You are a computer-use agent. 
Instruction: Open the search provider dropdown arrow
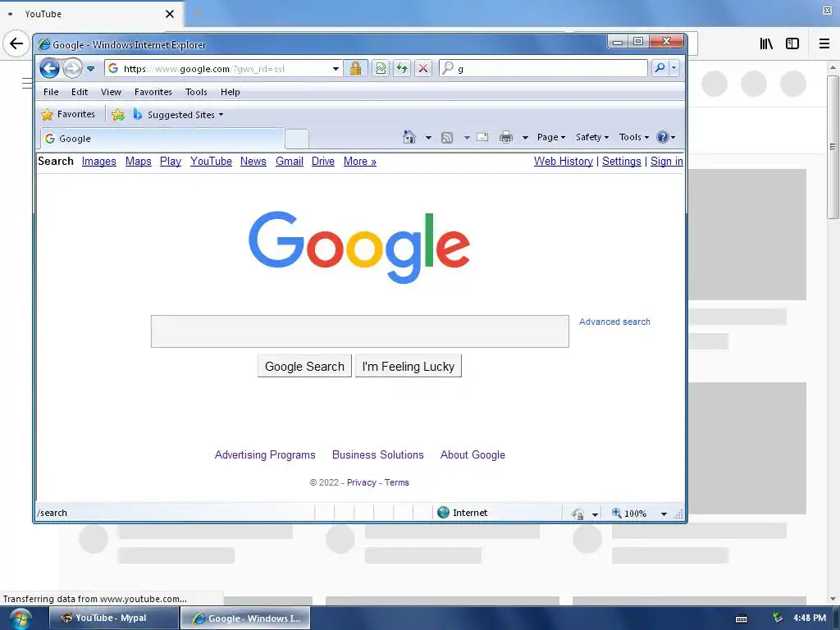pyautogui.click(x=674, y=68)
